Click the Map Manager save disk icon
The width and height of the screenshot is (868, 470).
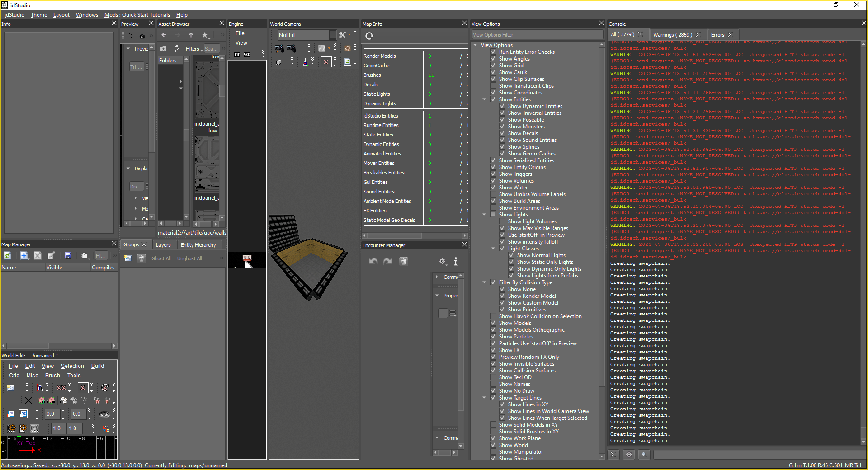click(68, 256)
